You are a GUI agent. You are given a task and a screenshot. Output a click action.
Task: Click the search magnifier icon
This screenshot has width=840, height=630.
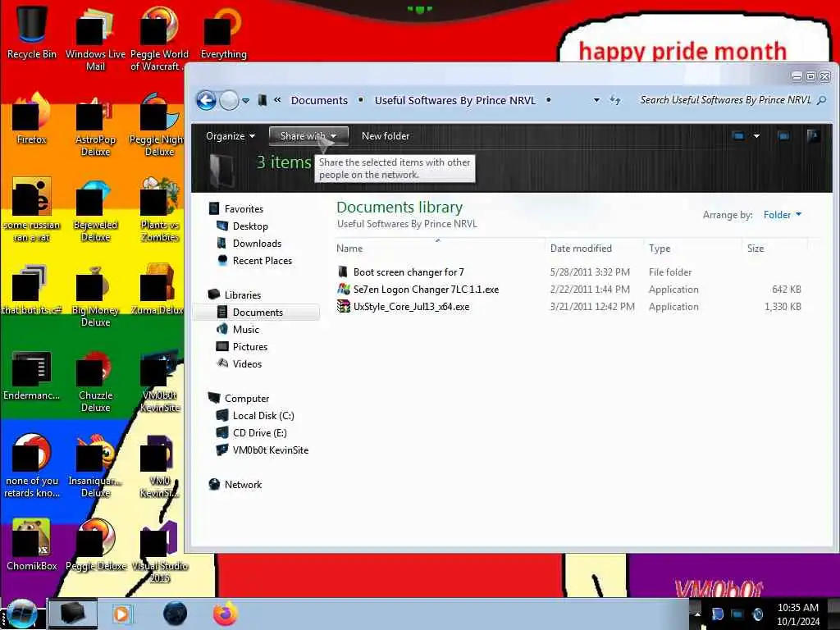click(821, 100)
